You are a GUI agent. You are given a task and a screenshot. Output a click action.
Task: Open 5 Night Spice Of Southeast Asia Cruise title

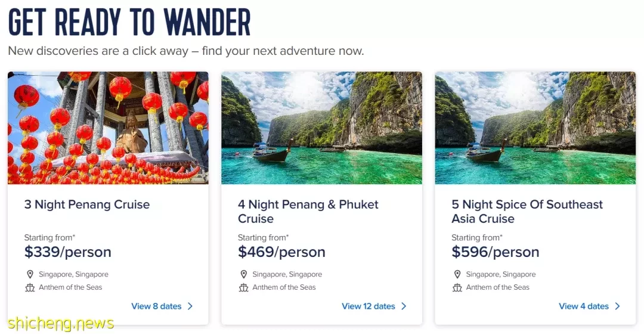tap(527, 212)
